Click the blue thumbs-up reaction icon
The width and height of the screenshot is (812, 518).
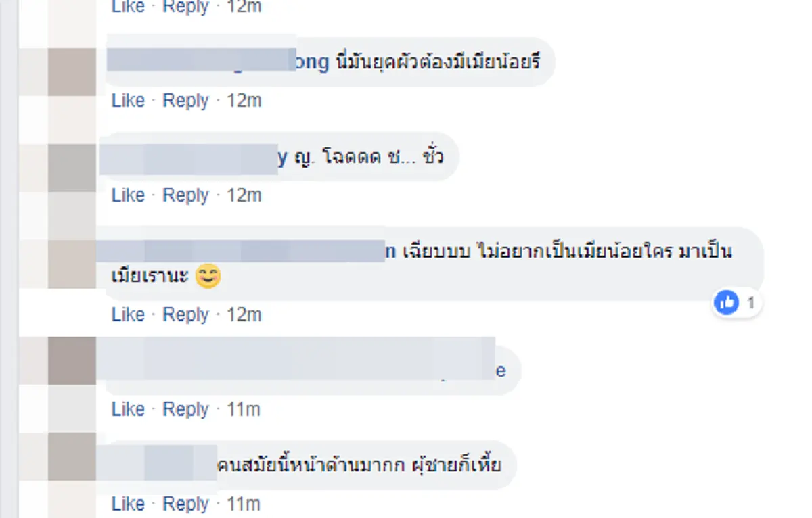coord(726,304)
